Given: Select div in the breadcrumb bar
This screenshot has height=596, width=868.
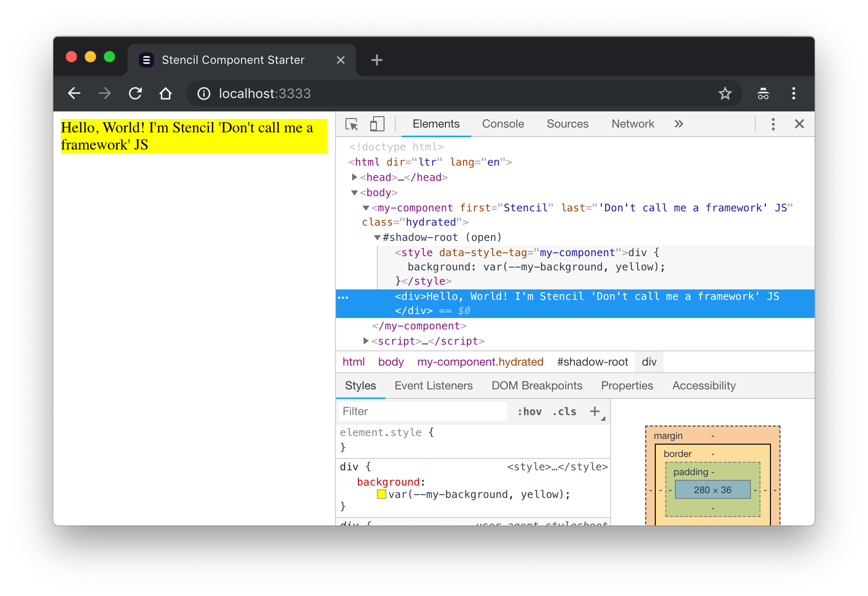Looking at the screenshot, I should pos(649,362).
